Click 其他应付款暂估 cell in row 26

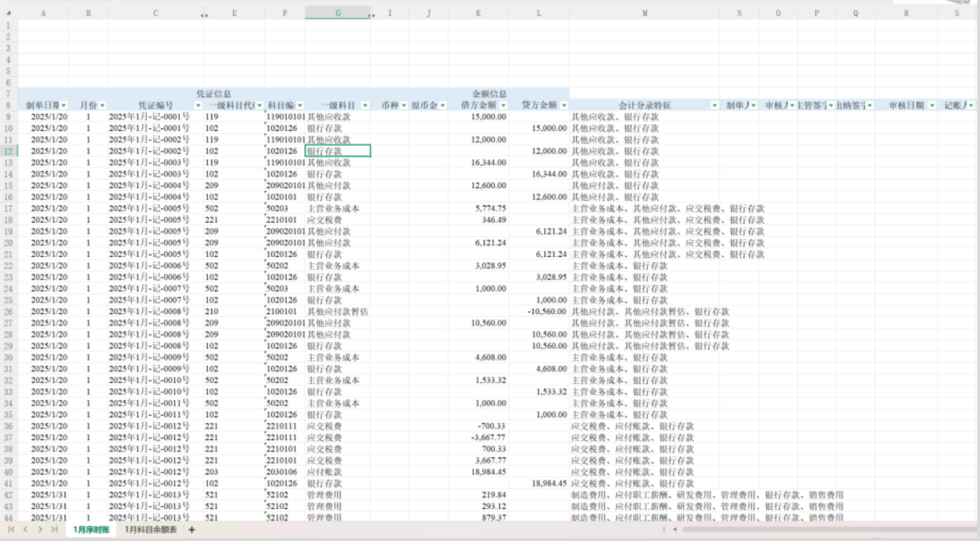click(x=338, y=312)
